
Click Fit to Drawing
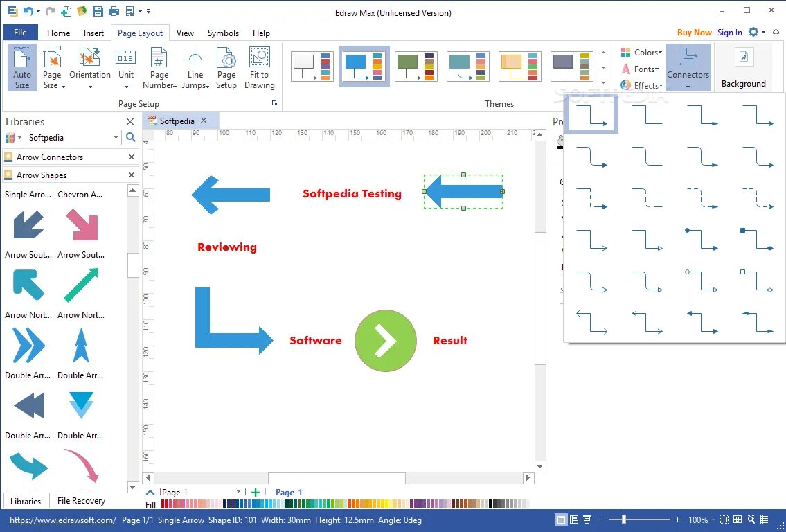click(x=259, y=68)
